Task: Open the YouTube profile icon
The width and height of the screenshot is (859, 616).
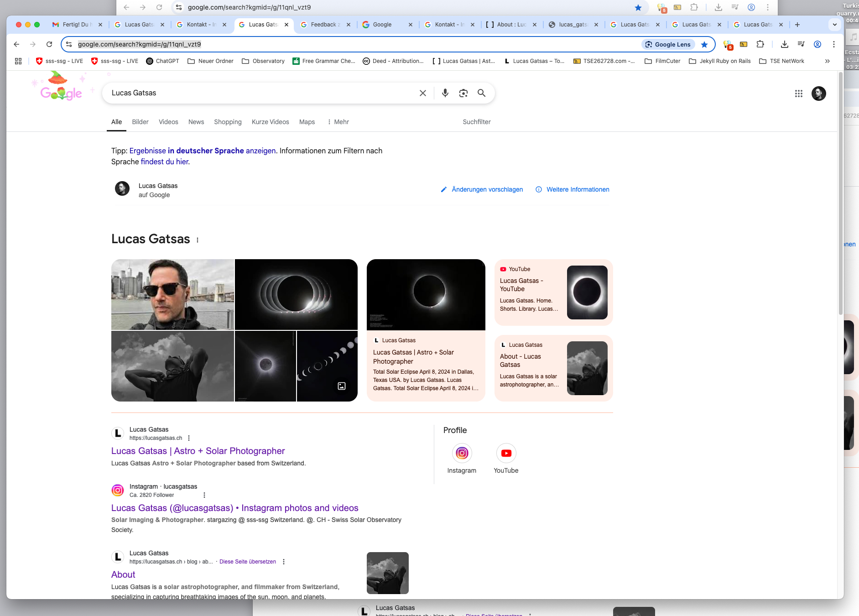Action: pos(506,453)
